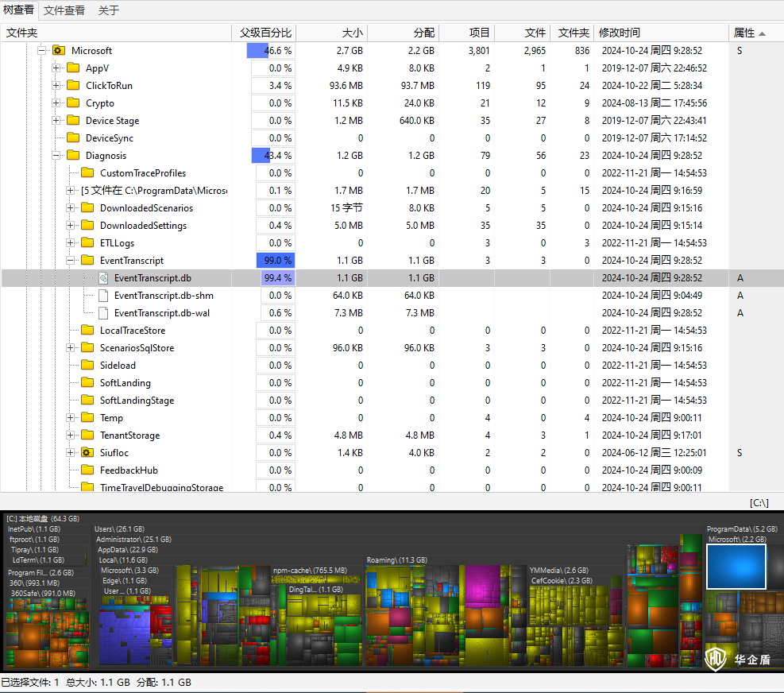Expand the AppV folder node
Image resolution: width=784 pixels, height=693 pixels.
point(56,68)
